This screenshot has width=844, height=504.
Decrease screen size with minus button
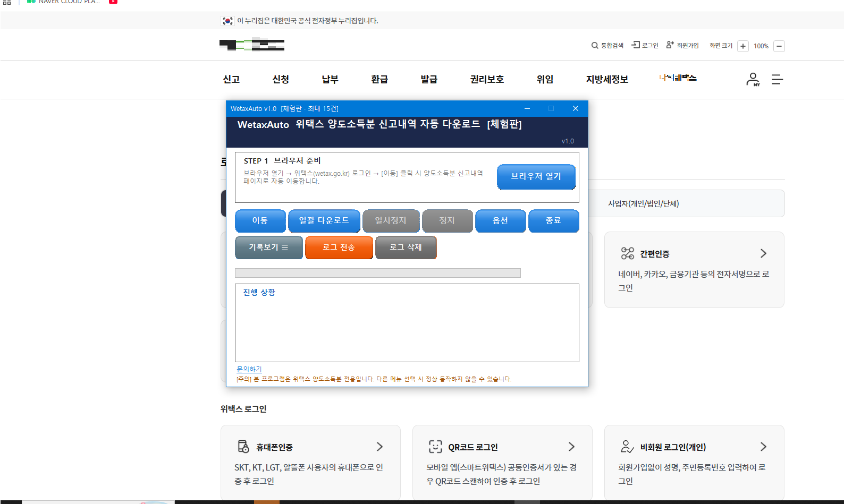pos(779,46)
